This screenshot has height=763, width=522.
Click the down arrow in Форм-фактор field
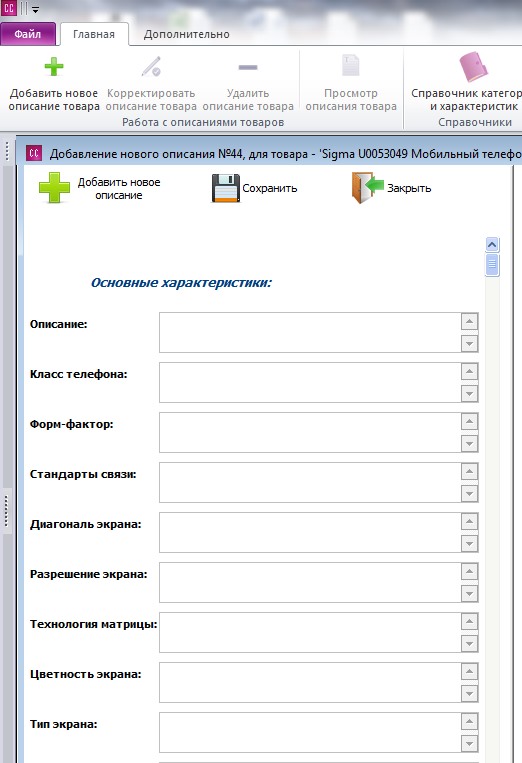469,444
